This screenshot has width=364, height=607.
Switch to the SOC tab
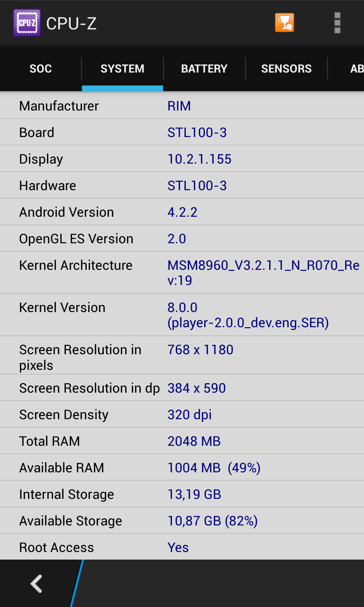(x=41, y=69)
